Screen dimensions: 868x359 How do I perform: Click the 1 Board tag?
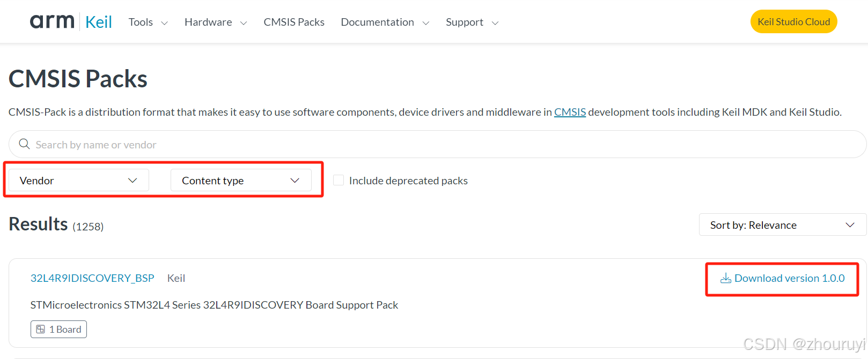[58, 329]
